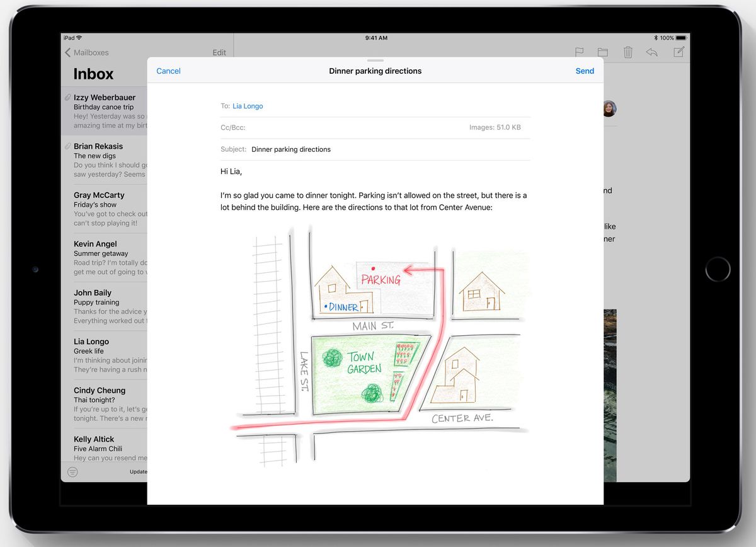Open Izzy Weberbauer's Birthday canoe trip email
This screenshot has width=756, height=547.
(105, 111)
